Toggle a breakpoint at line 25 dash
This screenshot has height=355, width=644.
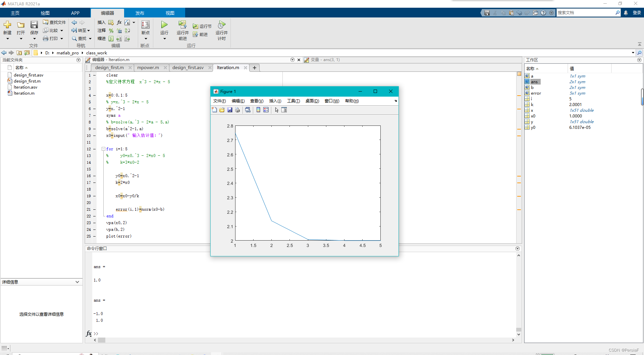pos(95,236)
